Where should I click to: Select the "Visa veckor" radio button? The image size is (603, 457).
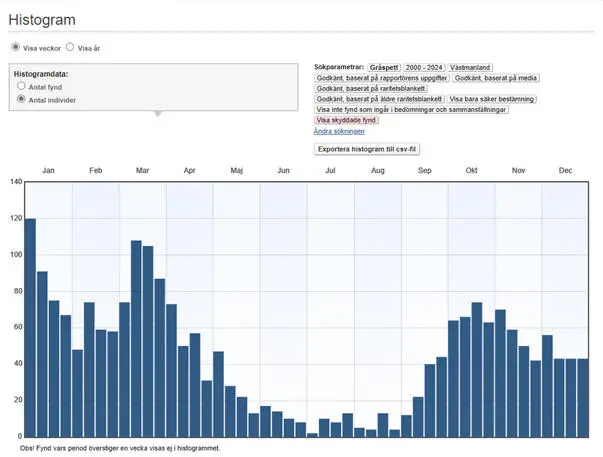pos(15,47)
